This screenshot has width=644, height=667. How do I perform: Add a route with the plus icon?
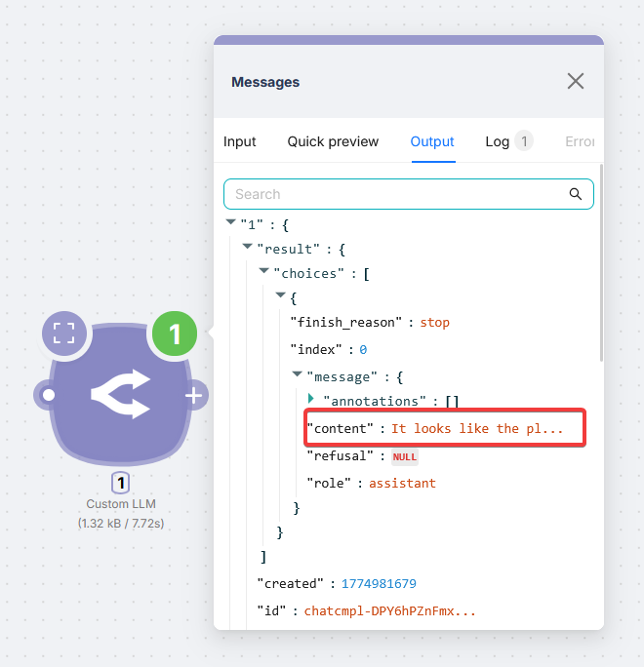click(x=193, y=395)
